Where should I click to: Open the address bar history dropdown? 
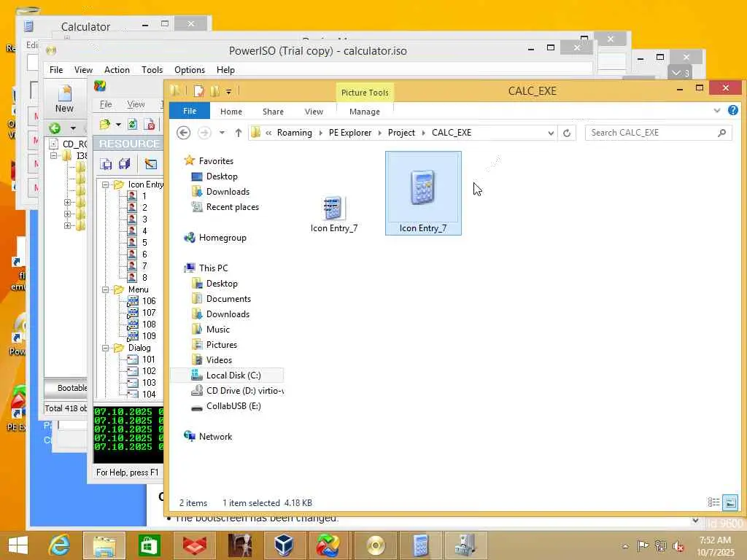[x=550, y=133]
